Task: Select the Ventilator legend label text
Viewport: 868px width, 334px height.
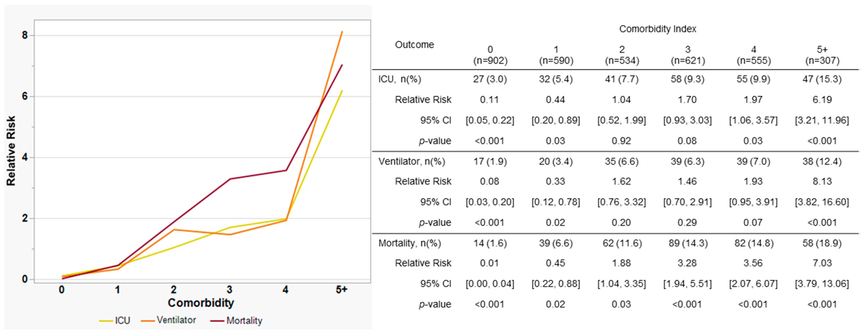Action: tap(176, 320)
